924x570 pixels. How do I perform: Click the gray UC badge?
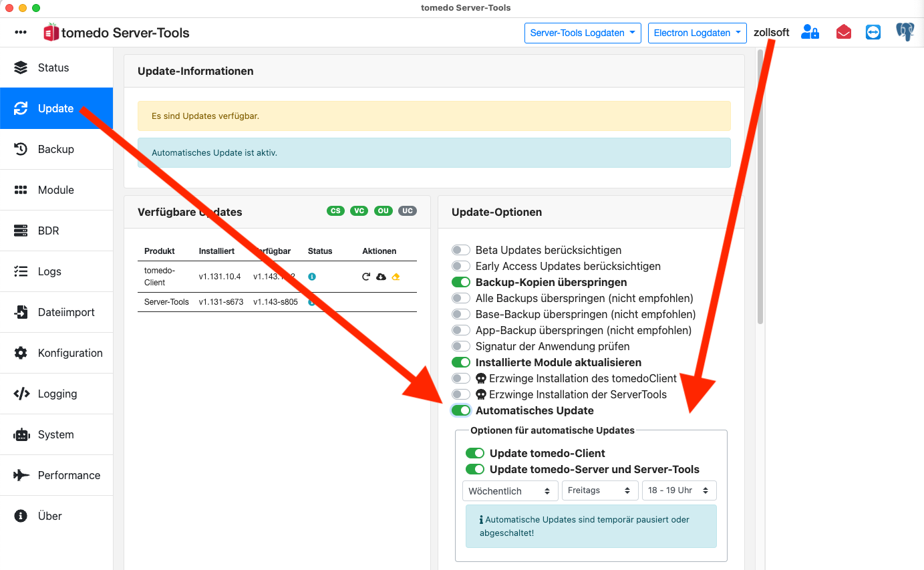(408, 211)
